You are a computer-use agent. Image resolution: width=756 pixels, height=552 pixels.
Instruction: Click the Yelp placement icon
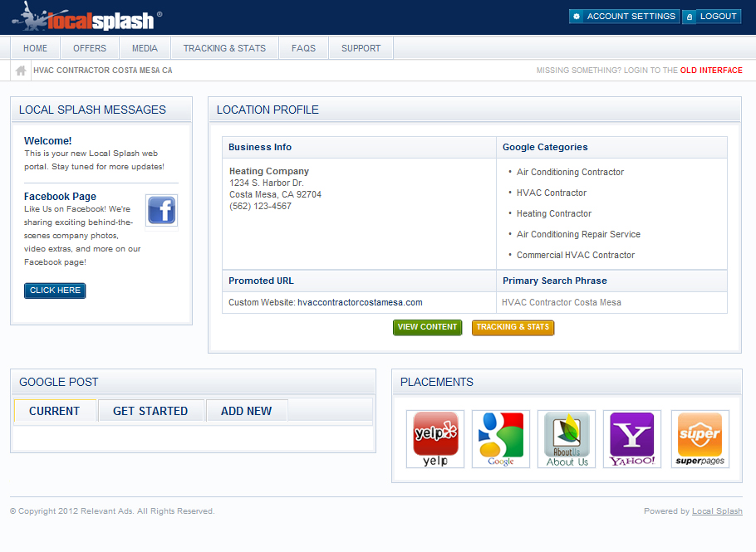435,438
